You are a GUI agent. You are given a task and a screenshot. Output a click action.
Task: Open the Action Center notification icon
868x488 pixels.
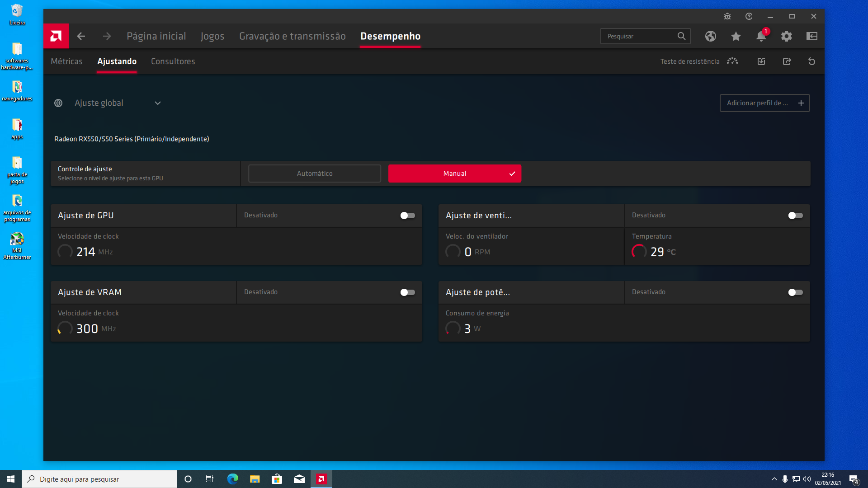click(x=854, y=479)
